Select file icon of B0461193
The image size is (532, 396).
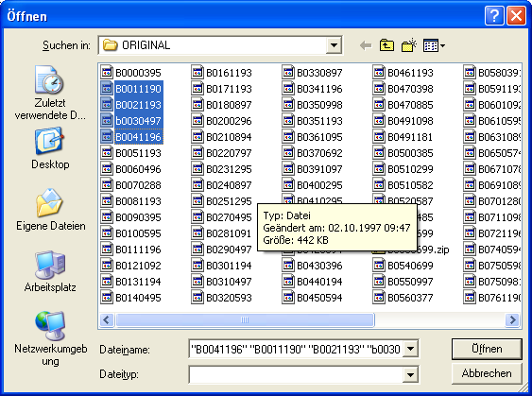(x=379, y=72)
